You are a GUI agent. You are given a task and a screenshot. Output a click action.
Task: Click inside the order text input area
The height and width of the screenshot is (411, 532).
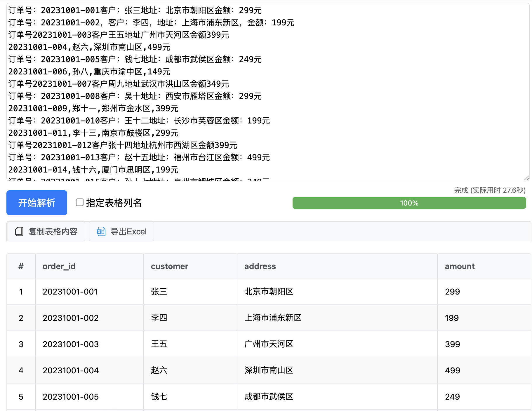(263, 88)
